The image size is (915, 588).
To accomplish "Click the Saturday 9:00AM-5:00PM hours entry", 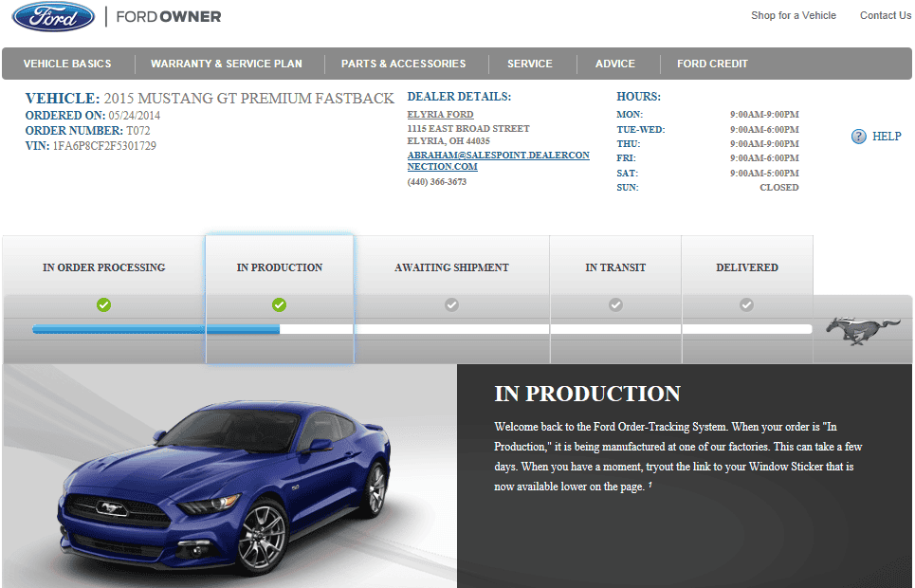I will (764, 174).
